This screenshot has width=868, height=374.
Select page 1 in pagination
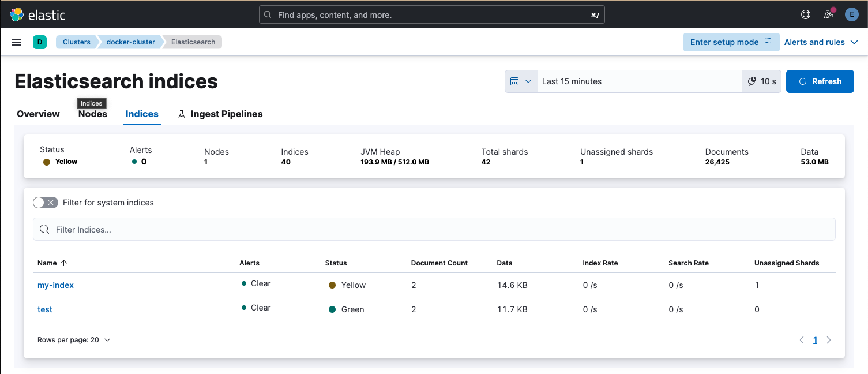click(815, 340)
